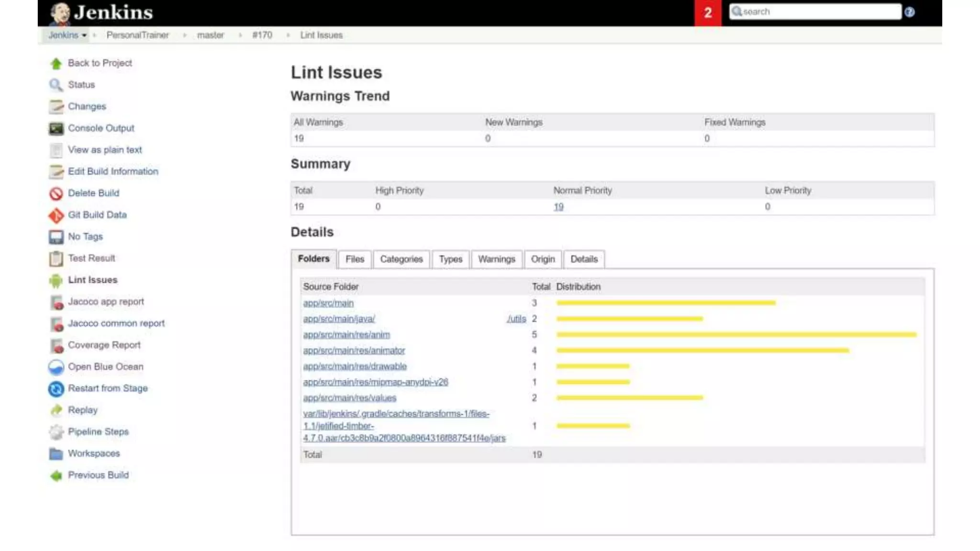
Task: Click the Delete Build prohibition icon
Action: [56, 194]
